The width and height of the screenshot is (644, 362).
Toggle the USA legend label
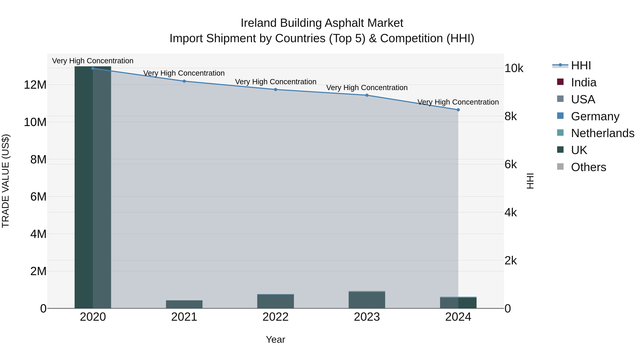coord(583,99)
